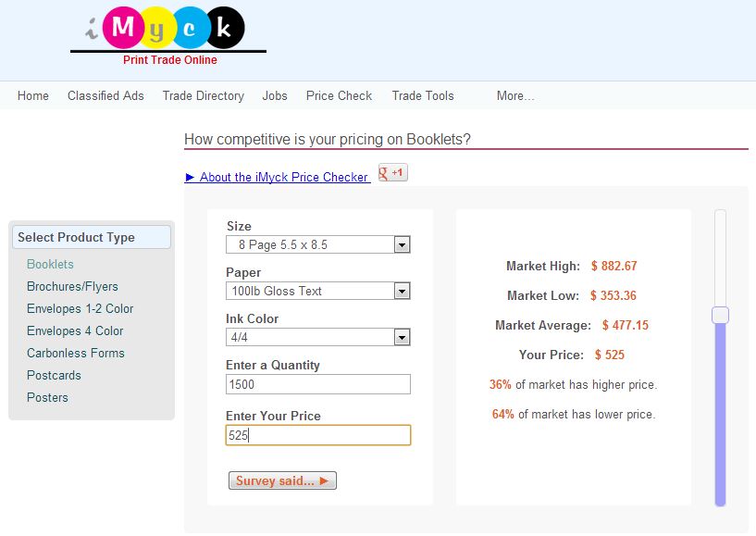Screen dimensions: 756x536
Task: Navigate to the Jobs section
Action: click(274, 95)
